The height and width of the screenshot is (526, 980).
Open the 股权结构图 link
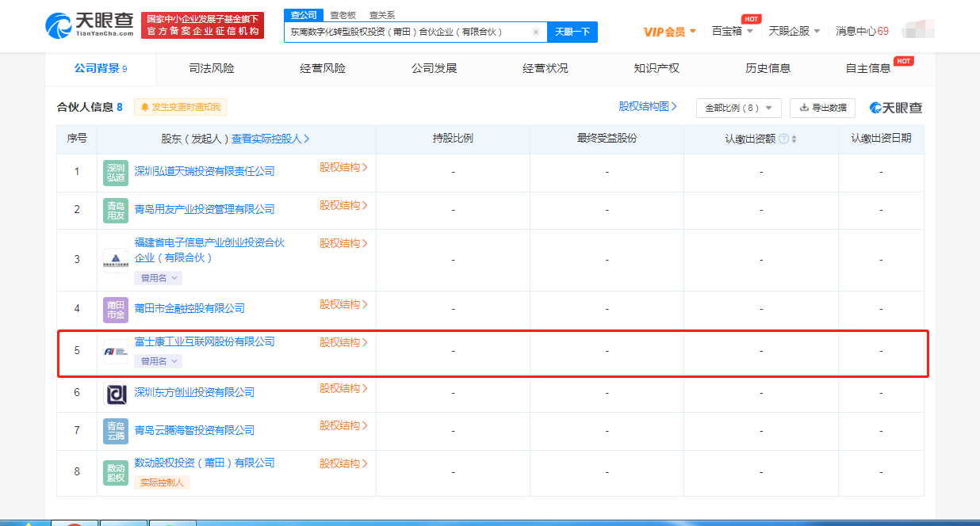click(648, 106)
